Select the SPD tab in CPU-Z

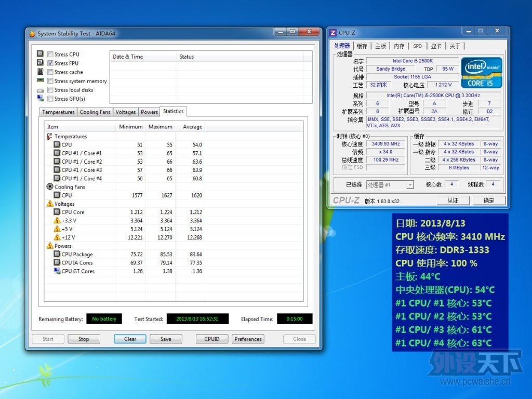418,46
